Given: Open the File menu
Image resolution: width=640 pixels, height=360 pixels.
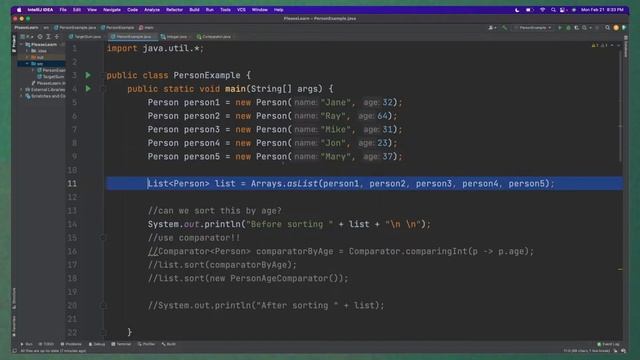Looking at the screenshot, I should pyautogui.click(x=63, y=10).
